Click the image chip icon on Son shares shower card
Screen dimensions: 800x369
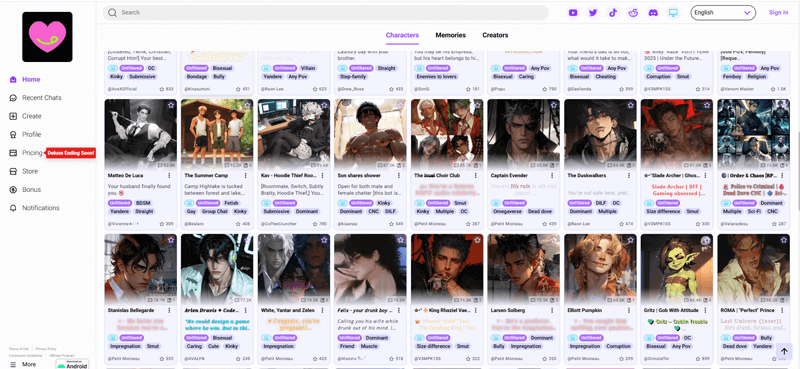click(x=342, y=203)
